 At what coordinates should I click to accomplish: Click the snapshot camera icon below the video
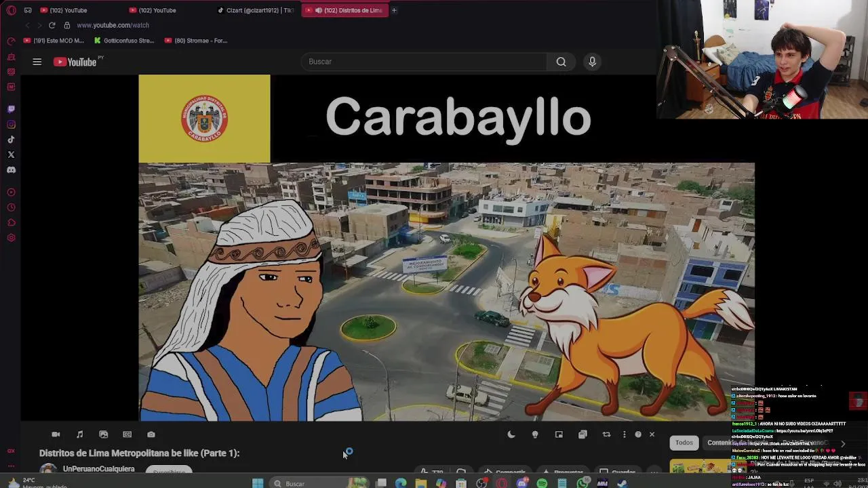coord(151,434)
